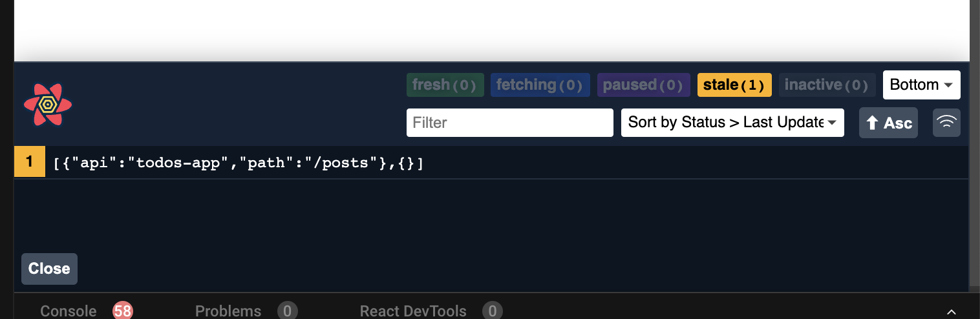Click the observer count badge 1
This screenshot has width=980, height=319.
(x=30, y=163)
